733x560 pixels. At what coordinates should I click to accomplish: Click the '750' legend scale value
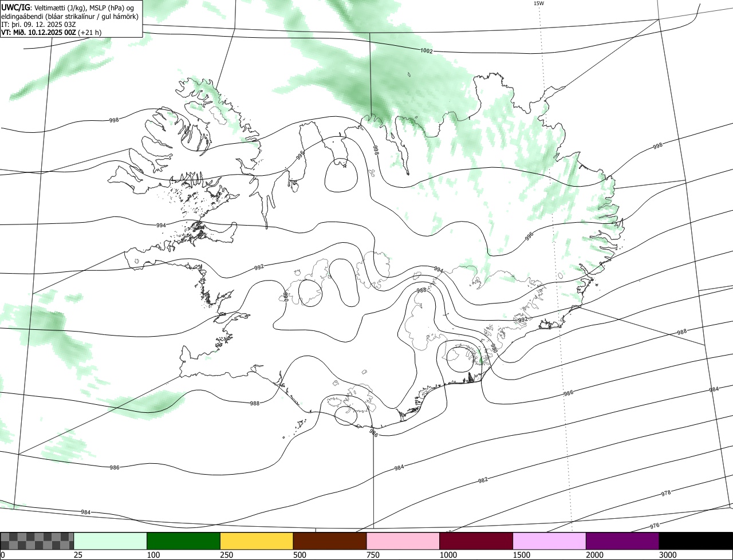[373, 555]
